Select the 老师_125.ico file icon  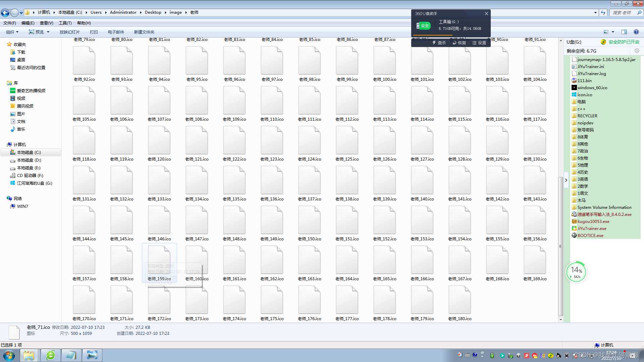click(x=347, y=140)
